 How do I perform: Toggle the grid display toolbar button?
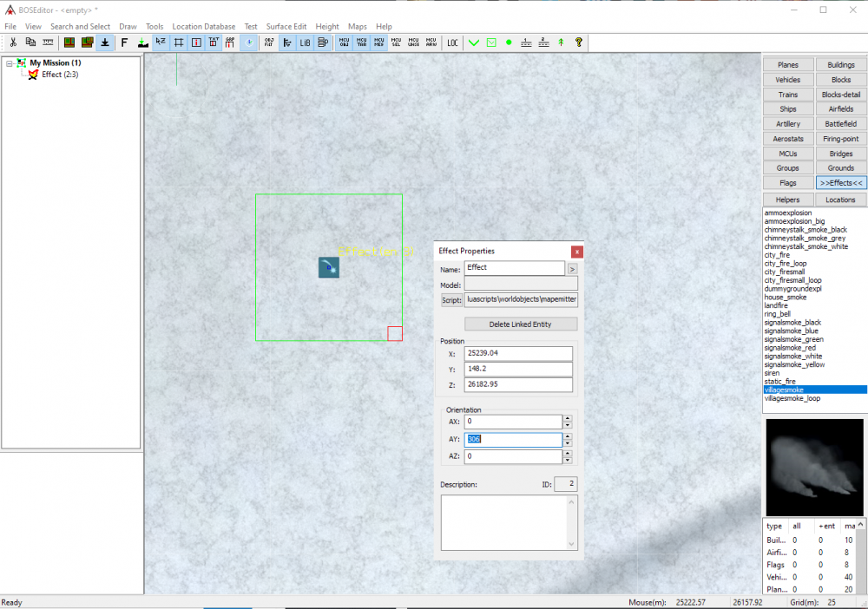[179, 43]
